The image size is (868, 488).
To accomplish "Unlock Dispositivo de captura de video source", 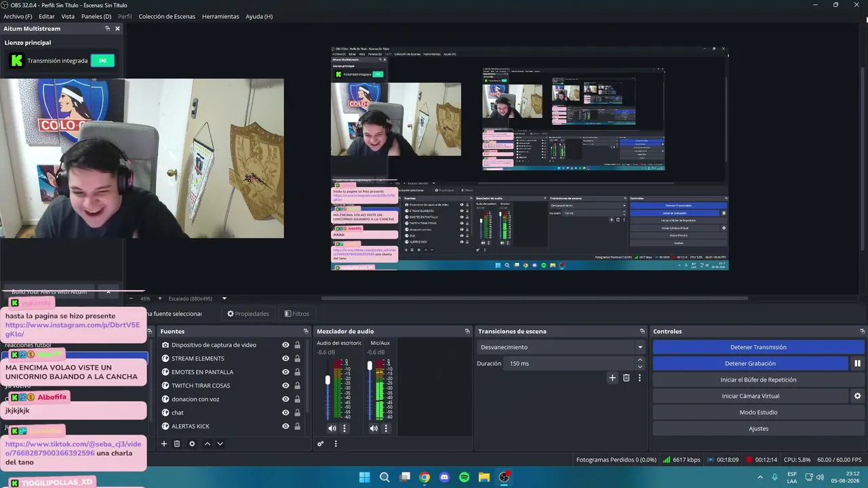I will coord(297,345).
